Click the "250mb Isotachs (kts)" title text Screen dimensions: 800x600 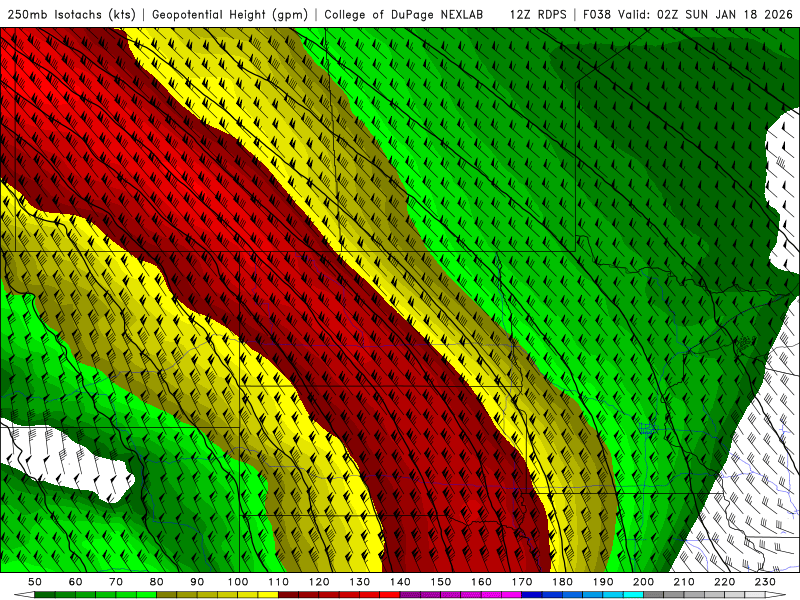coord(72,15)
